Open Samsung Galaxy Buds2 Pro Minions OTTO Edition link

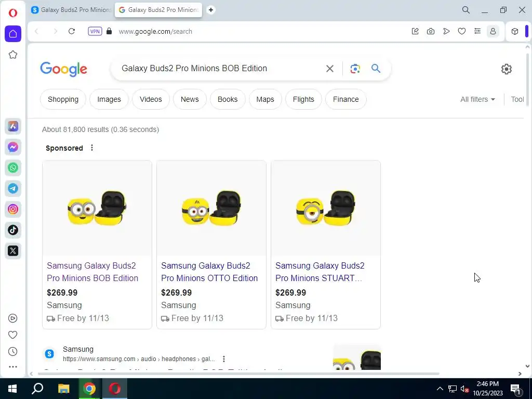pos(209,272)
